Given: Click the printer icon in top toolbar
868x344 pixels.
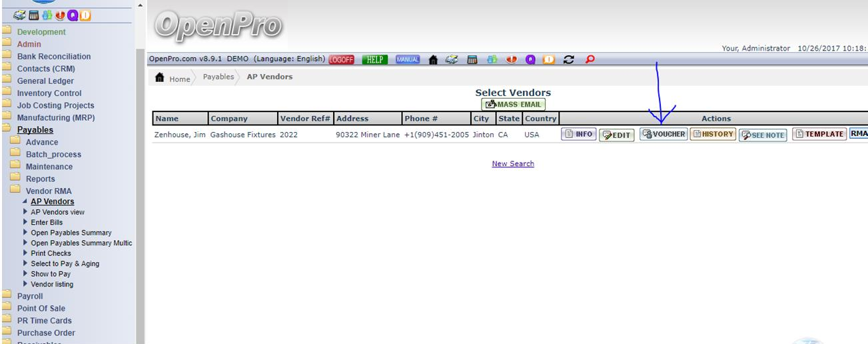Looking at the screenshot, I should pos(452,59).
